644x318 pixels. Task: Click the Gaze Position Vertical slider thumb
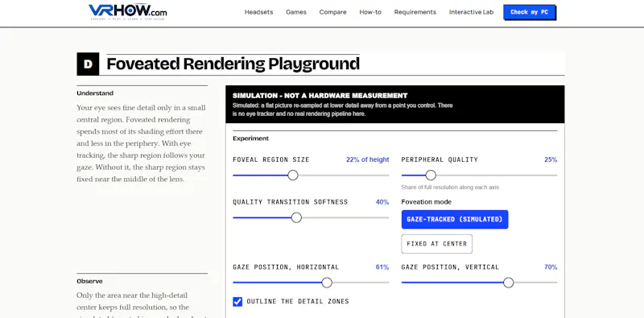tap(509, 283)
